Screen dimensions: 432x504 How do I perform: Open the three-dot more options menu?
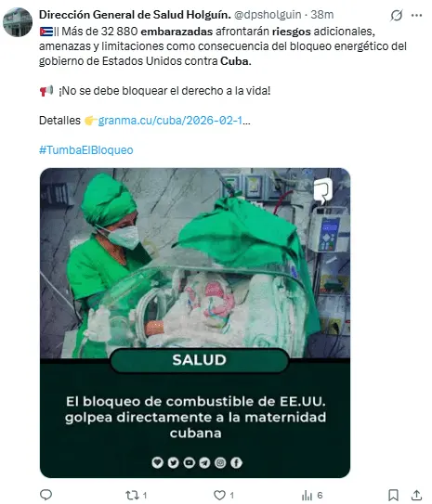tap(416, 15)
